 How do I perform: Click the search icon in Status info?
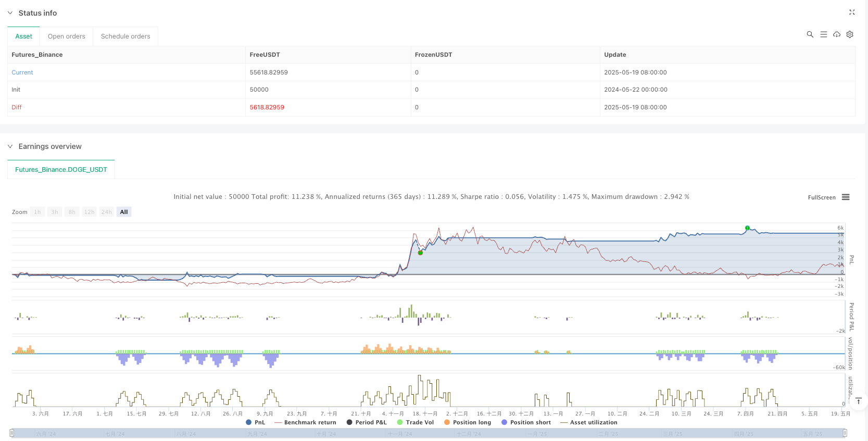point(810,34)
